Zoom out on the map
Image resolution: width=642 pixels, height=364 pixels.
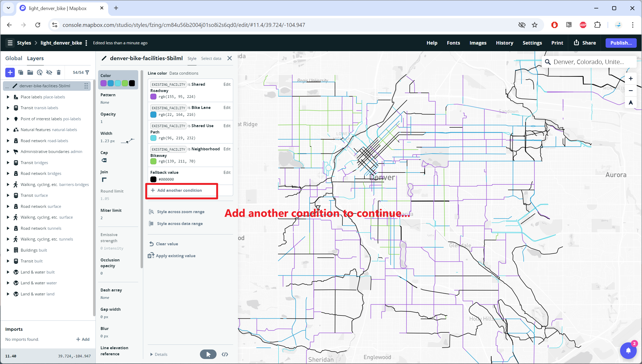(x=631, y=90)
